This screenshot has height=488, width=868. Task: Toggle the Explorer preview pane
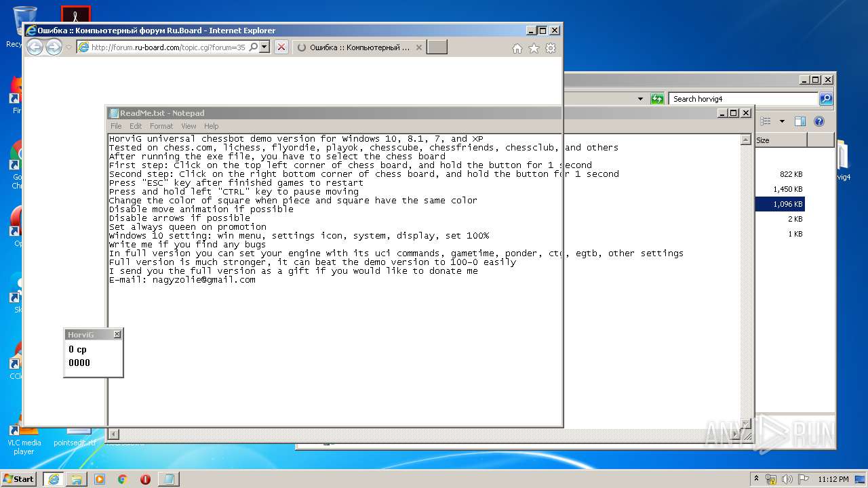click(x=800, y=121)
